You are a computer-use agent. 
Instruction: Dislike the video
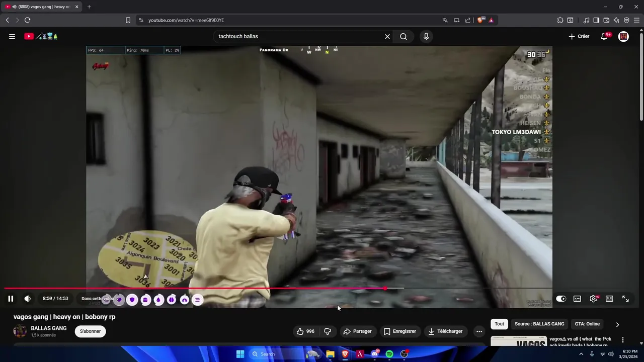[328, 331]
